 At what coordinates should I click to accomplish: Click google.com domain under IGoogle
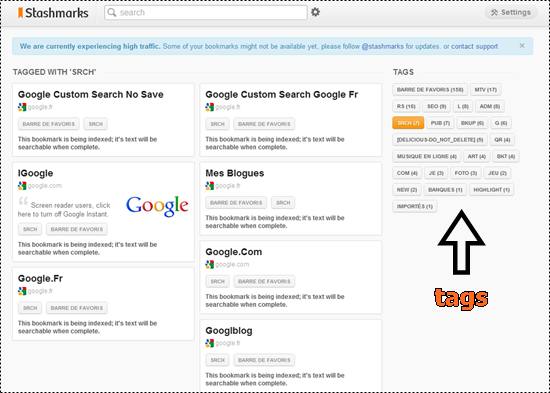coord(45,186)
